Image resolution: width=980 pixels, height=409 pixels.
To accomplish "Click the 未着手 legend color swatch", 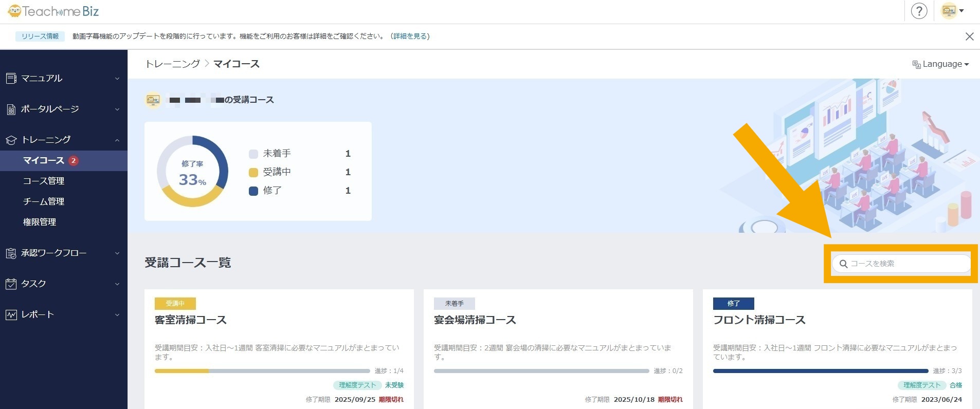I will (x=253, y=154).
